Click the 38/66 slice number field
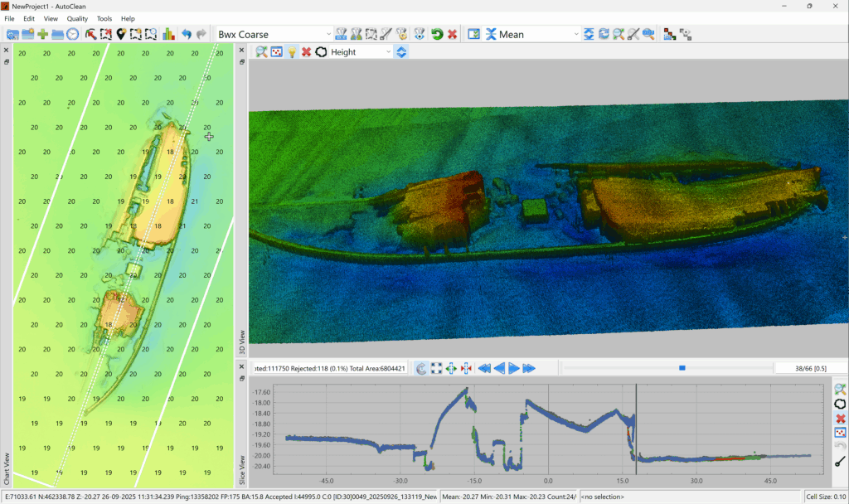Viewport: 849px width, 504px height. (808, 368)
